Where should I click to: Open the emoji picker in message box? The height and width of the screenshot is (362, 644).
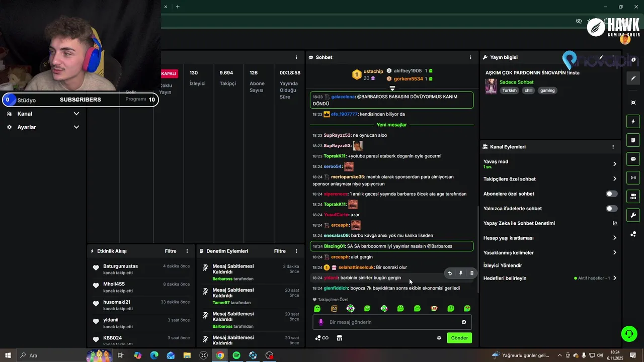[x=464, y=322]
